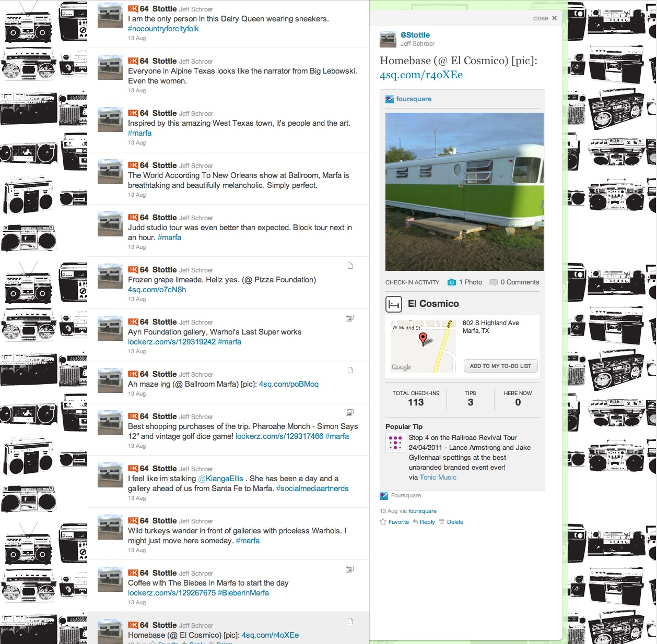
Task: Click the Delete link in detail pane
Action: [455, 522]
